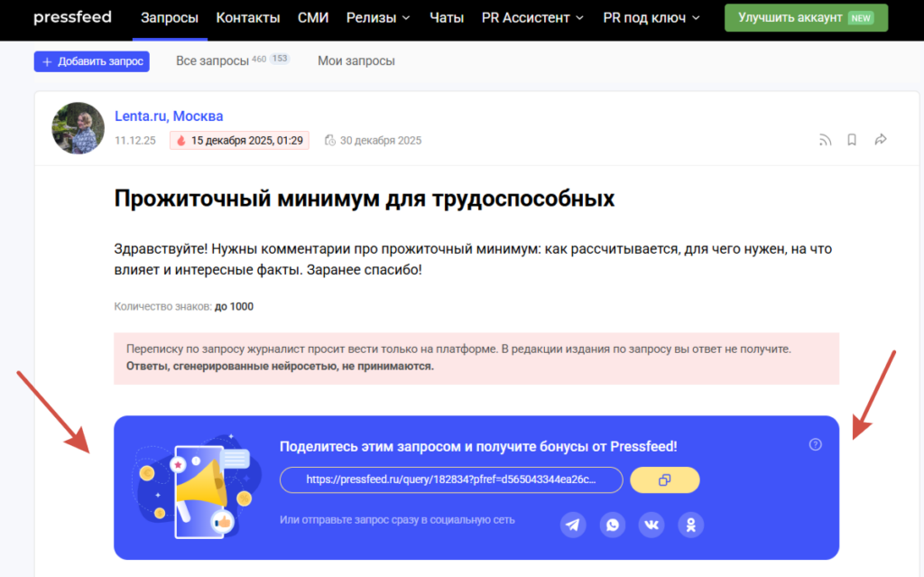924x577 pixels.
Task: Click the 153 counter badge
Action: [280, 59]
